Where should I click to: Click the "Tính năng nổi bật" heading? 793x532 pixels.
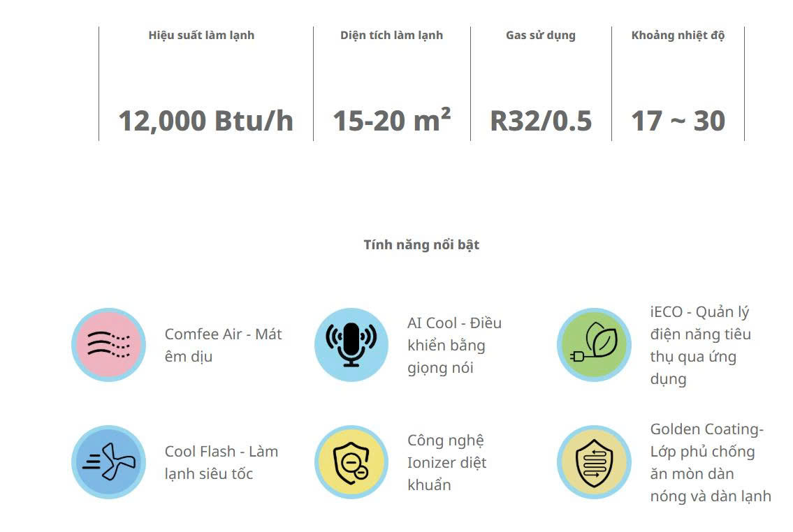pyautogui.click(x=421, y=245)
